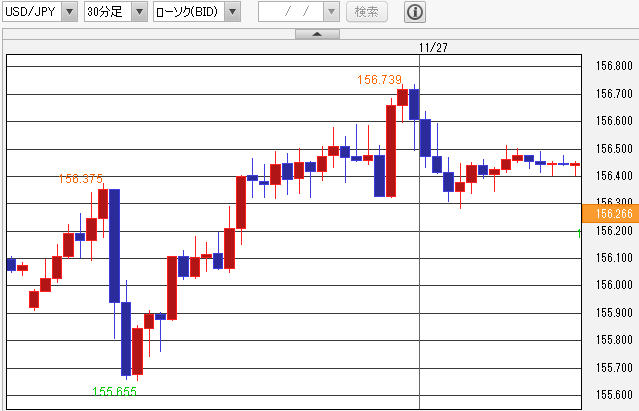The image size is (639, 411).
Task: Click the green 155.655 low price label
Action: tap(114, 392)
